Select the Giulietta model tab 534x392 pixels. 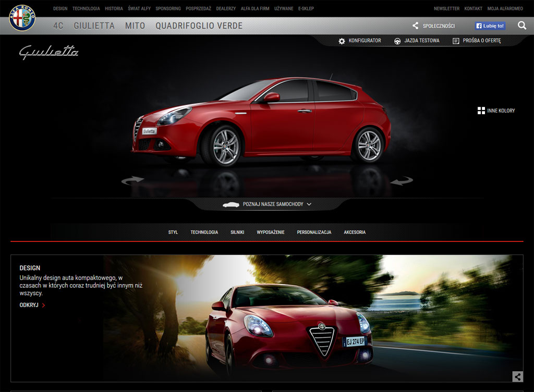click(94, 26)
